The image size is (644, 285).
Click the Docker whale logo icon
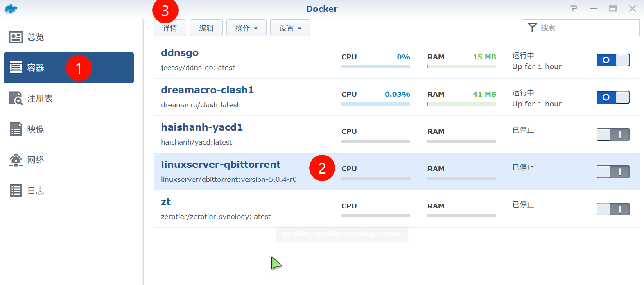tap(11, 9)
